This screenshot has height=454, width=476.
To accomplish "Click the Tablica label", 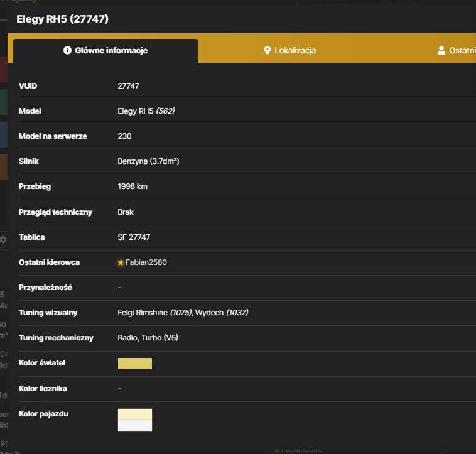I will point(32,237).
